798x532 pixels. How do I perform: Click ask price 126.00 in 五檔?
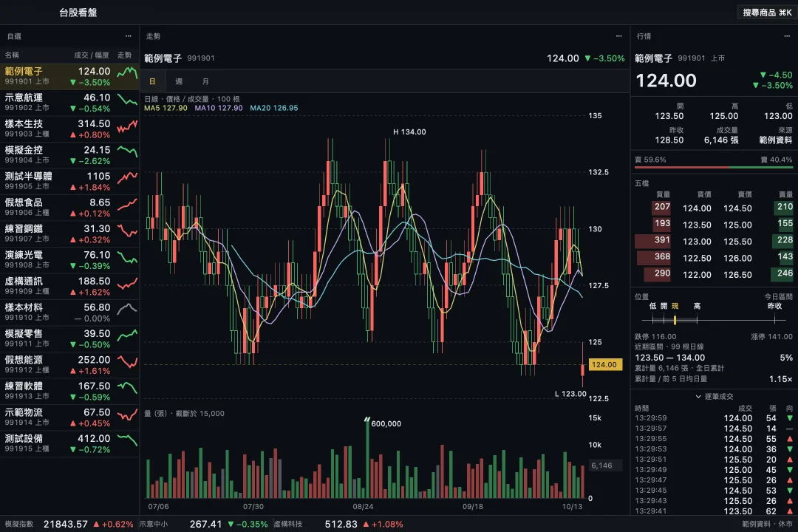(x=737, y=258)
